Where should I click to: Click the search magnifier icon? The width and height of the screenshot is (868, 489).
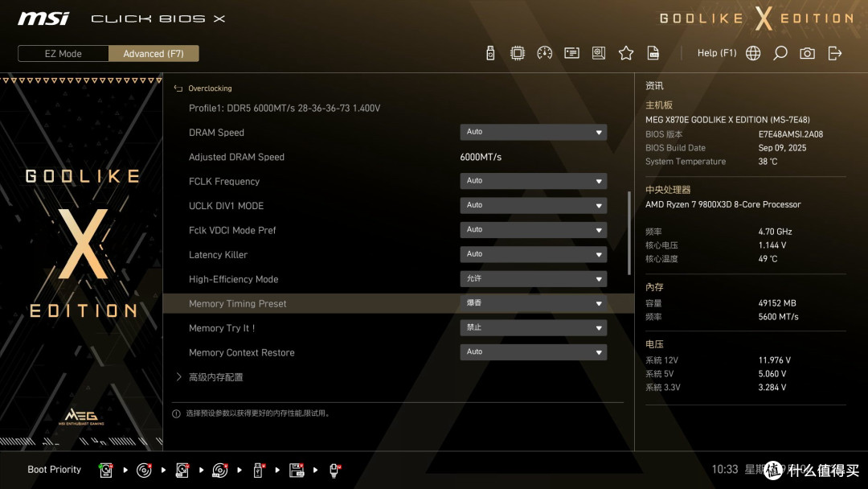tap(780, 53)
